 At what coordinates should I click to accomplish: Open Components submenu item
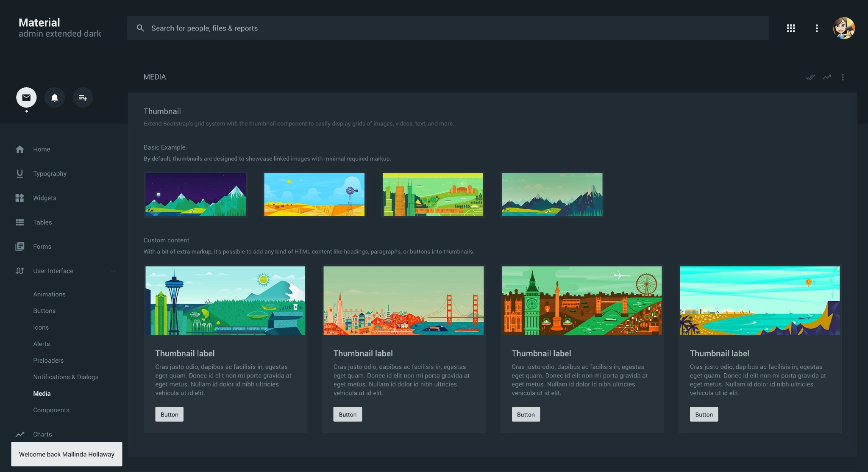[x=51, y=410]
